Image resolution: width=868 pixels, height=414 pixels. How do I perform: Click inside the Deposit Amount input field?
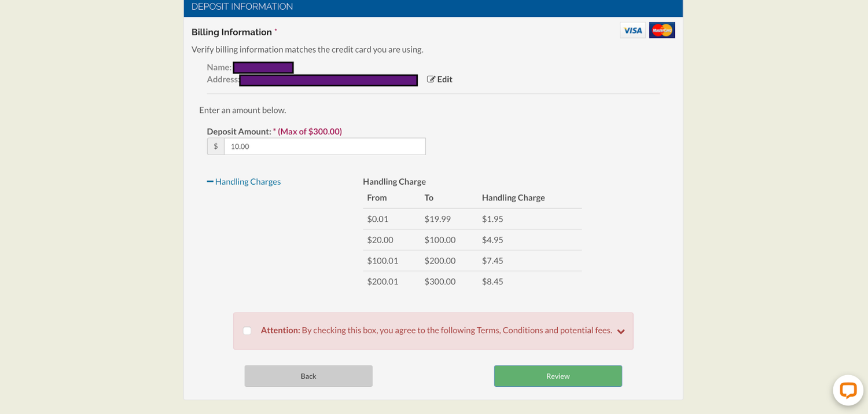coord(324,146)
